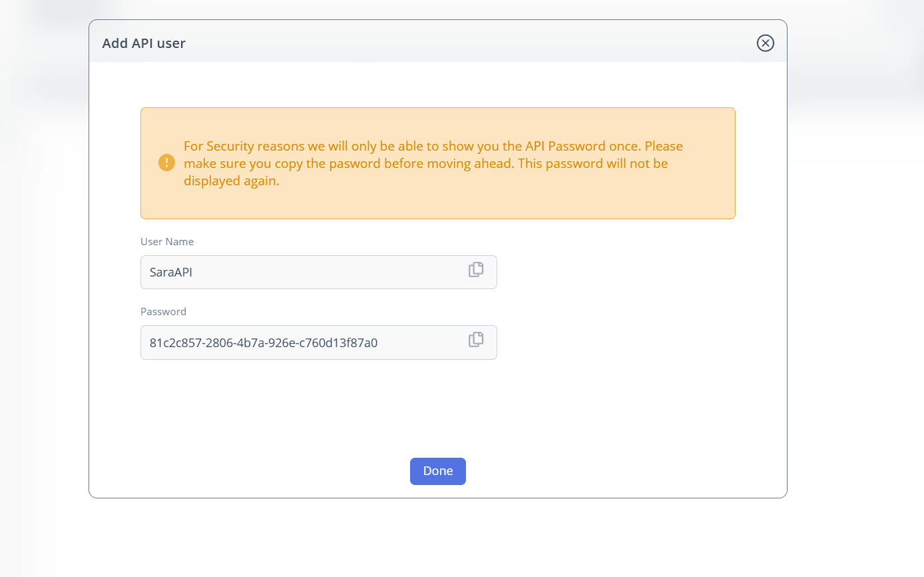Image resolution: width=924 pixels, height=577 pixels.
Task: Close the Add API user dialog
Action: 765,43
